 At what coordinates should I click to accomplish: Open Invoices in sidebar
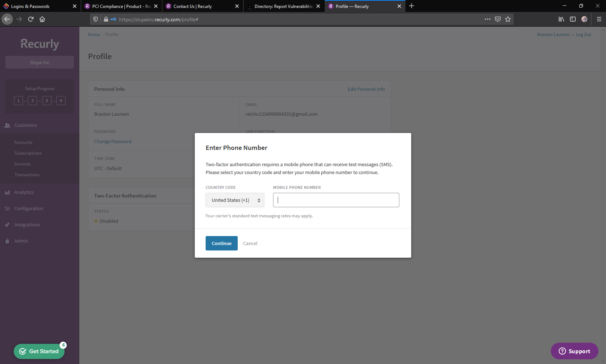tap(22, 164)
